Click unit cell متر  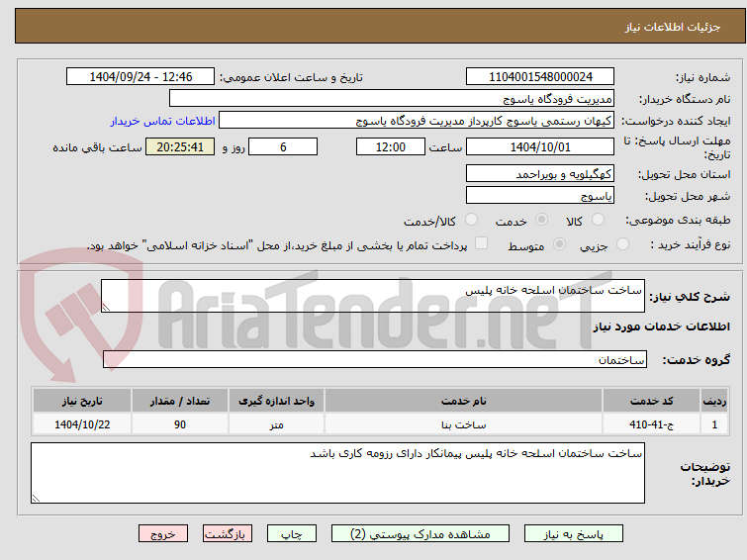[x=276, y=424]
